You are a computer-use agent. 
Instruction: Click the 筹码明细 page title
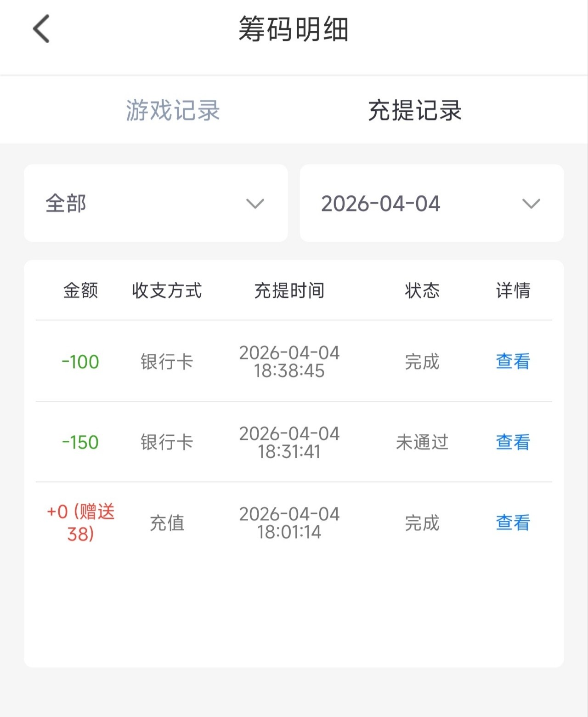coord(294,29)
